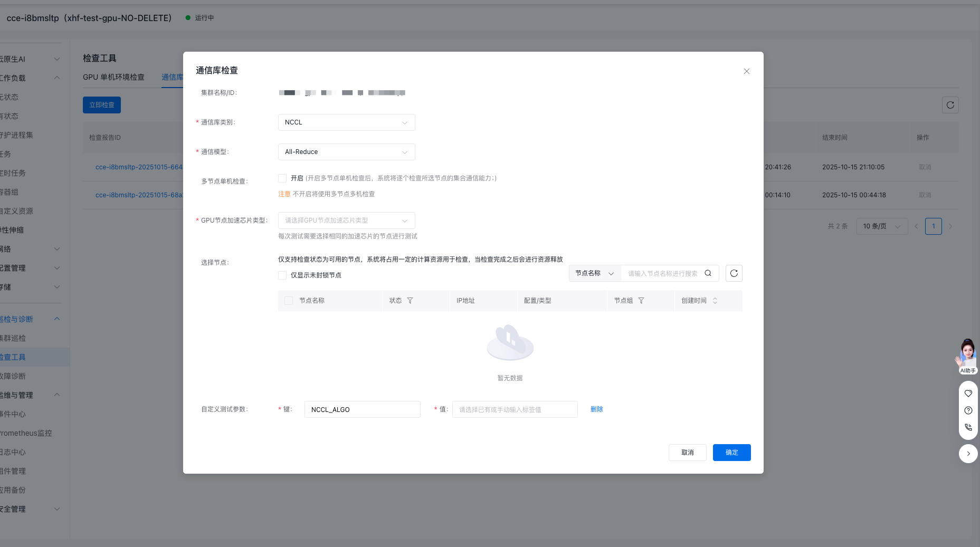Refresh the node list in the dialog
This screenshot has width=980, height=547.
pyautogui.click(x=734, y=273)
